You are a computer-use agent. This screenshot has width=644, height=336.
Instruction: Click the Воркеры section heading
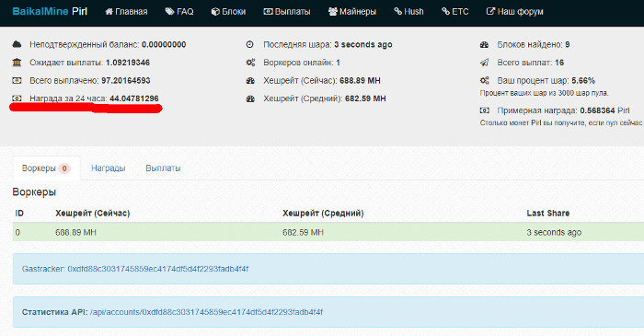tap(34, 192)
